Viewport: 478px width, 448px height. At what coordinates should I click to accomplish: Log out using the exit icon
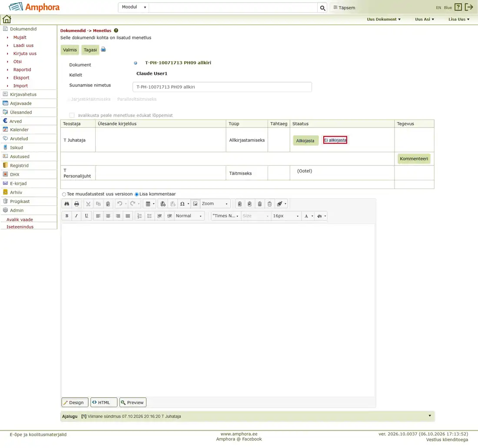point(469,7)
